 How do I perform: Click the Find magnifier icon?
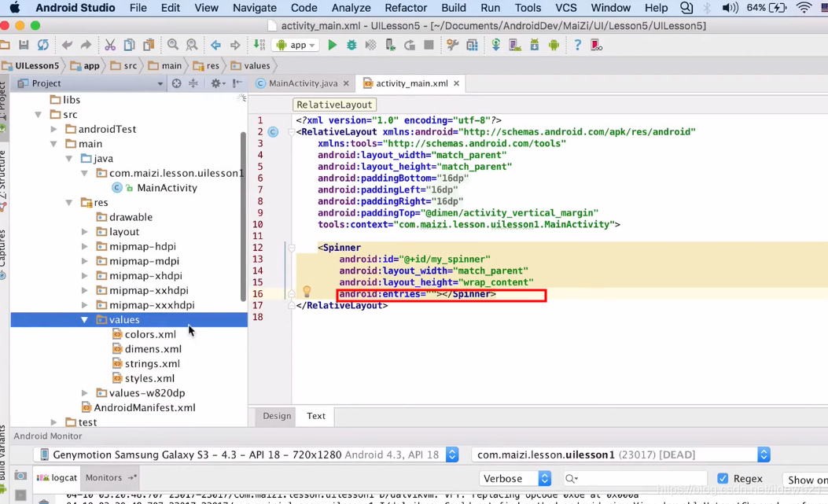(x=173, y=46)
